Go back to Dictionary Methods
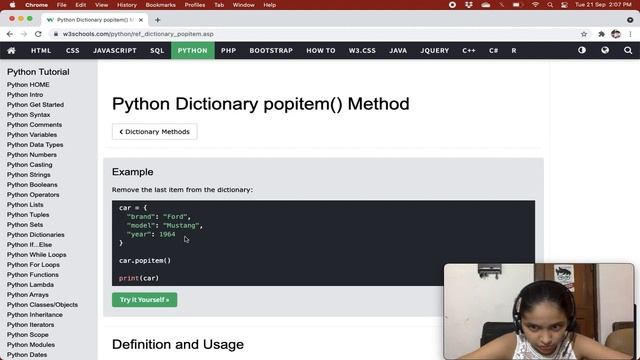640x360 pixels. pos(155,132)
